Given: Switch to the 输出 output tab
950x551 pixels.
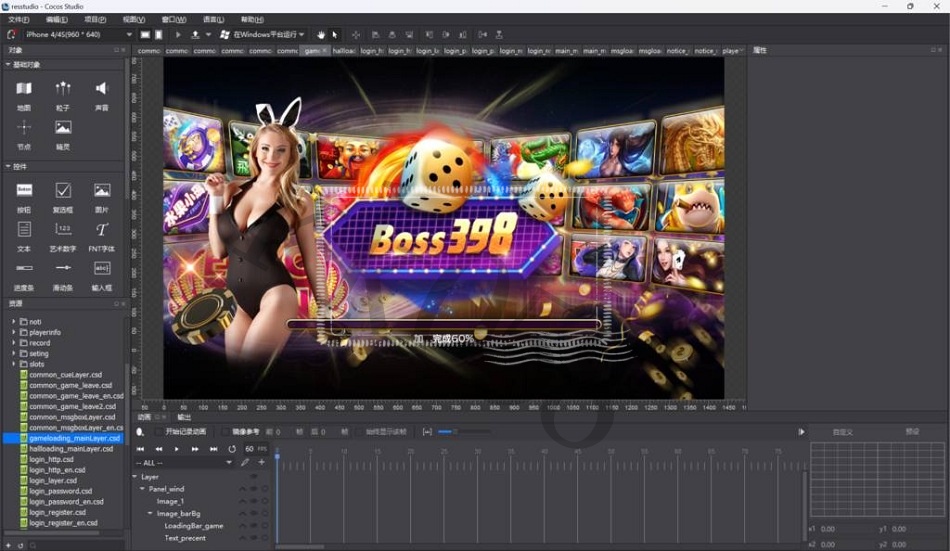Looking at the screenshot, I should point(184,417).
